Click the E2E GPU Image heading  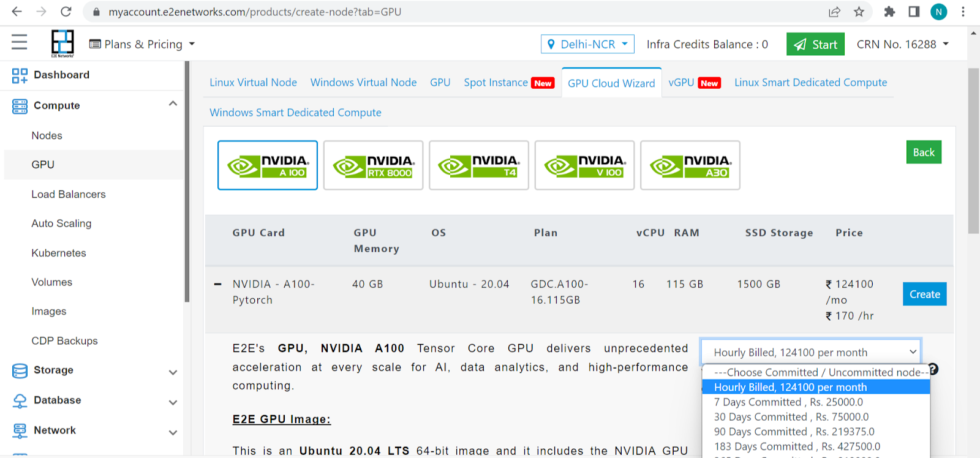point(281,419)
